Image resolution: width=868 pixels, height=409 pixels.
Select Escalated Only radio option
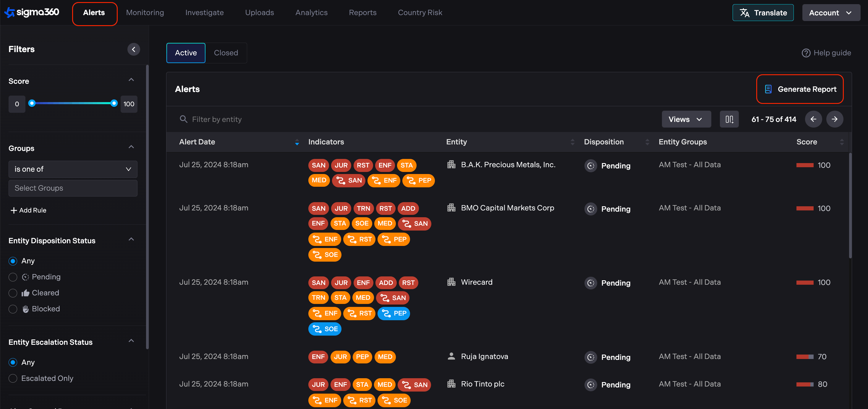13,378
